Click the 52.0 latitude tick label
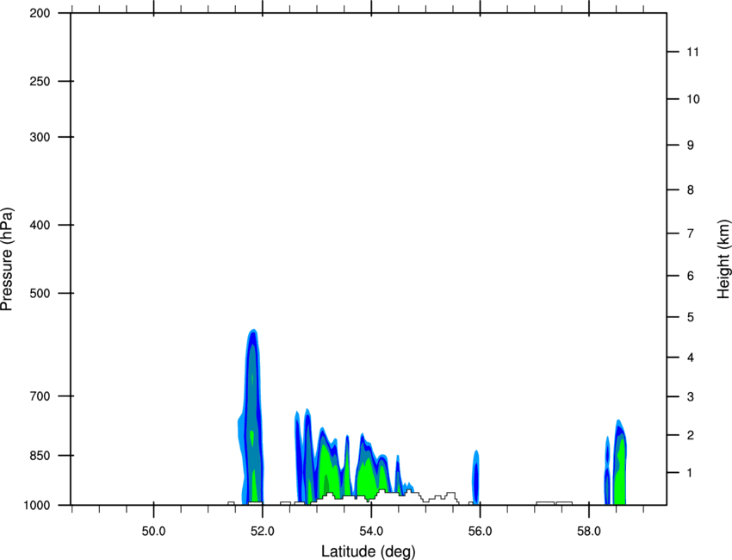Screen dimensions: 732x560 [x=263, y=532]
